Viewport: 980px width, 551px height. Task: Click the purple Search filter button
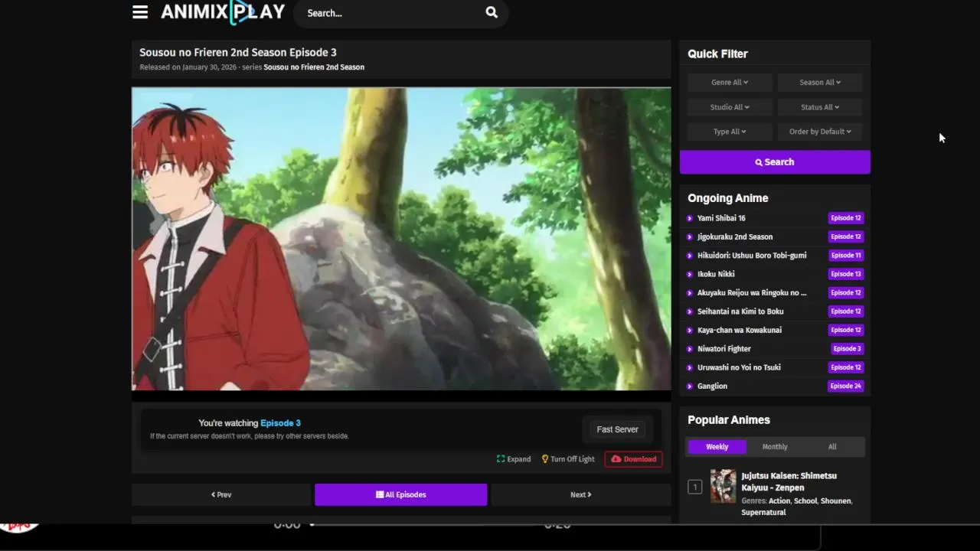(x=775, y=162)
